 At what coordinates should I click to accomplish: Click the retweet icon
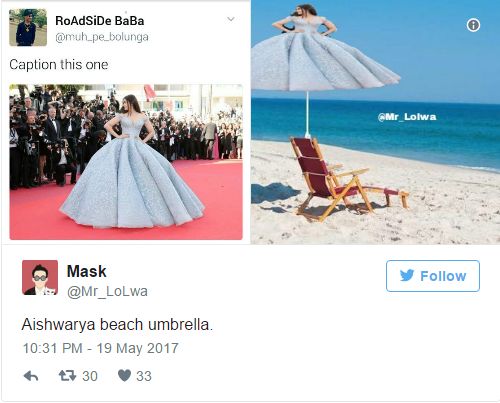tap(67, 376)
